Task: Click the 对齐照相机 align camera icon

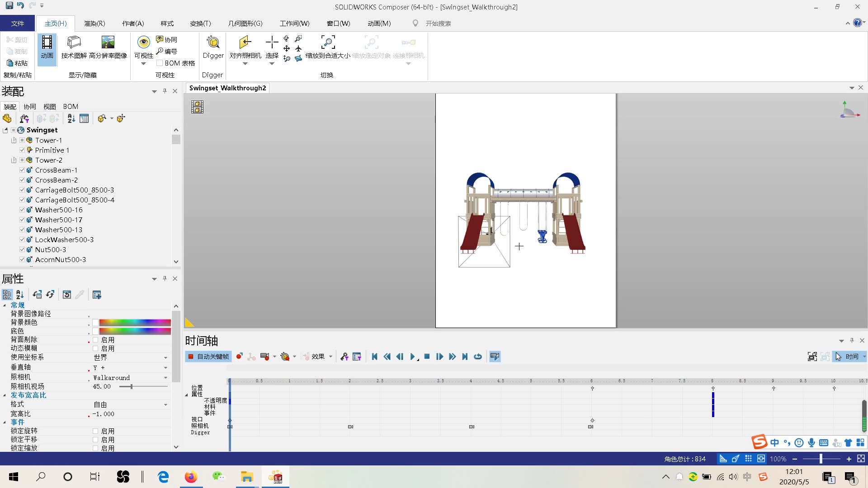Action: pyautogui.click(x=245, y=43)
